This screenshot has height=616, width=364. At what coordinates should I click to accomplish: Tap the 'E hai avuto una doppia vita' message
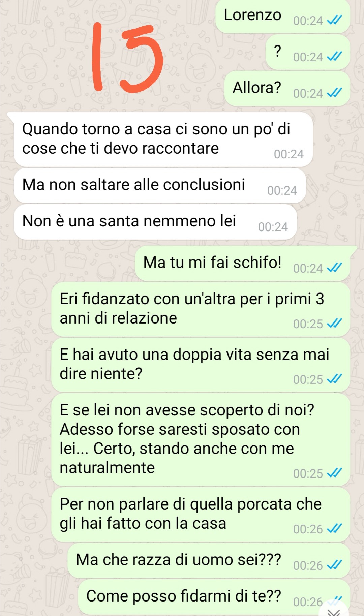coord(201,365)
